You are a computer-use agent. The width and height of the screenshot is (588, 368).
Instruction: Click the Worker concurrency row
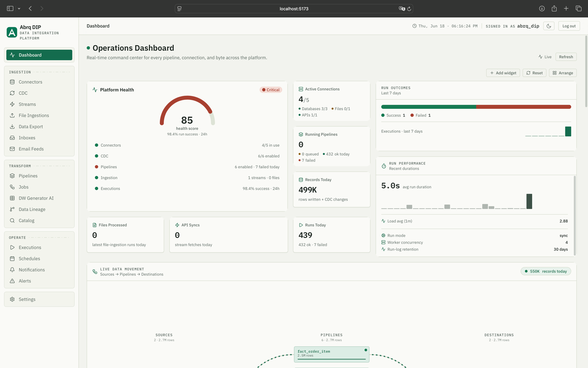coord(474,243)
